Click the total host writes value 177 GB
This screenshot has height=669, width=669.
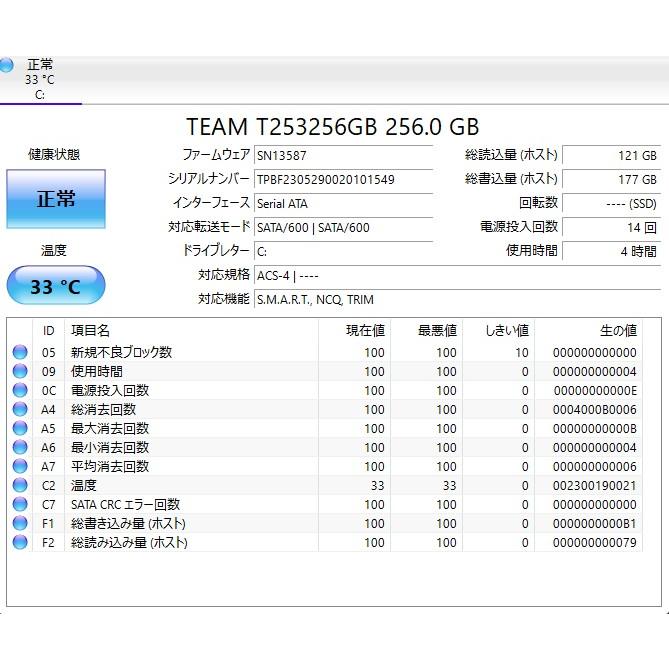pos(612,179)
